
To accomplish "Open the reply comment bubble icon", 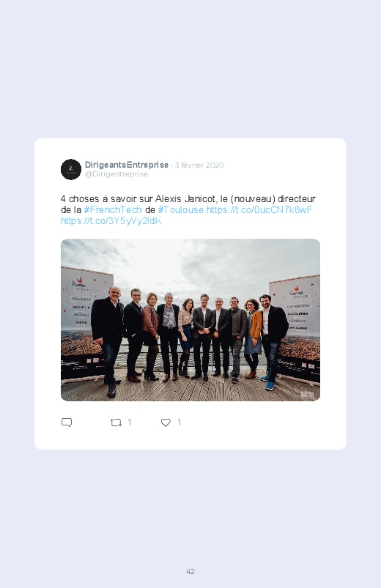I will click(x=67, y=423).
